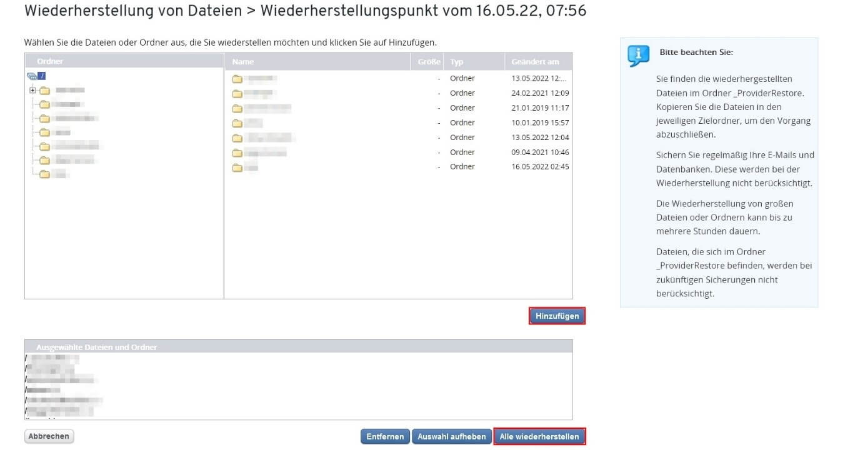Expand the first folder with plus sign

pos(32,91)
